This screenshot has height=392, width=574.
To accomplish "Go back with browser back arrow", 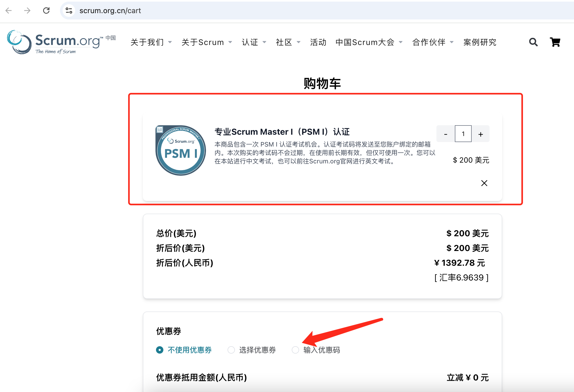I will pyautogui.click(x=9, y=11).
